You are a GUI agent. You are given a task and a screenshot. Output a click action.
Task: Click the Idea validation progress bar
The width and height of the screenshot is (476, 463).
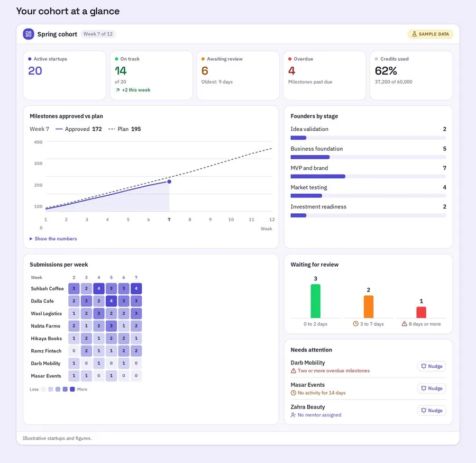[368, 138]
